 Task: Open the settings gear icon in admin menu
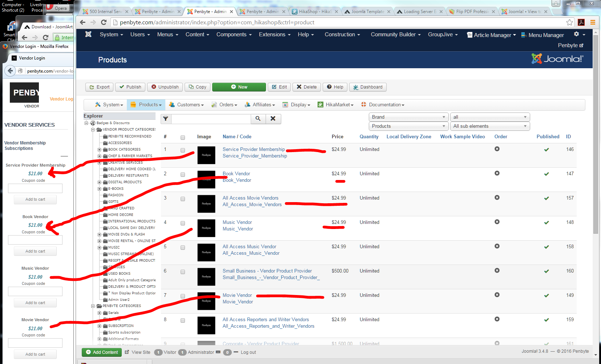[576, 34]
